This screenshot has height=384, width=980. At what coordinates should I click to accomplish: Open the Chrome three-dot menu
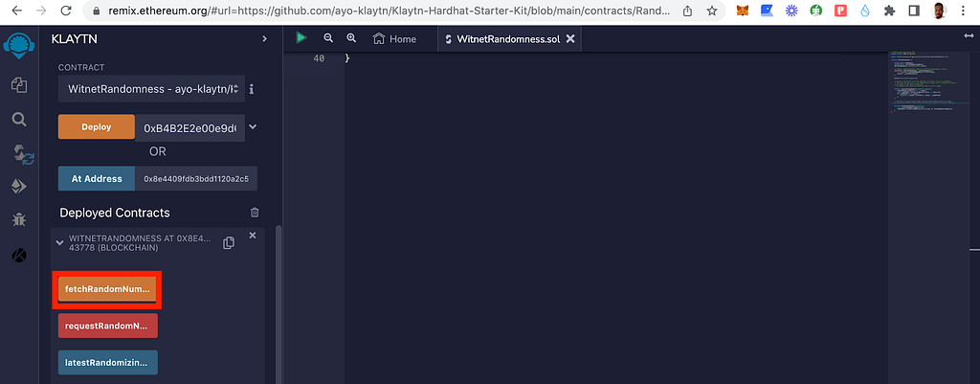click(963, 11)
